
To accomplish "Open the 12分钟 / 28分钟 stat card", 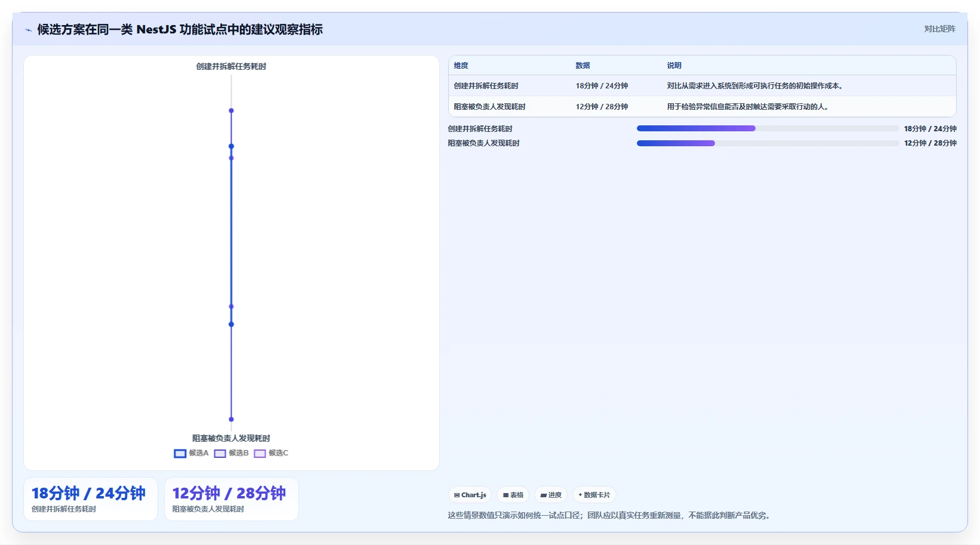I will 232,499.
